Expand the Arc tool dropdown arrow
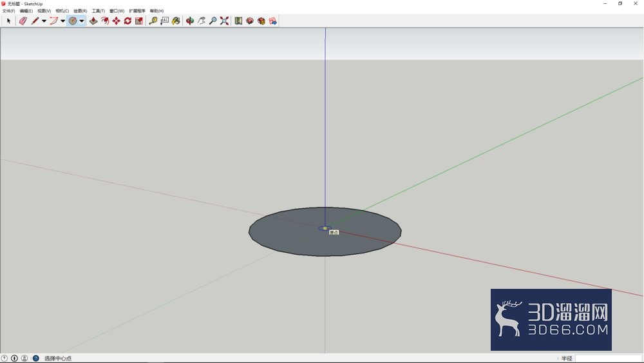 click(63, 21)
